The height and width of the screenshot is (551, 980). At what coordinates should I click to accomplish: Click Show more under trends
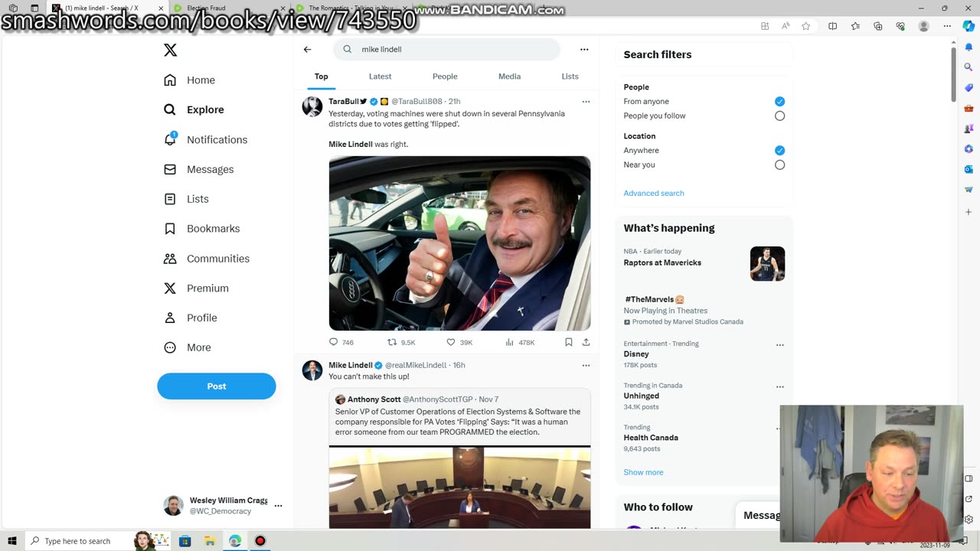643,472
